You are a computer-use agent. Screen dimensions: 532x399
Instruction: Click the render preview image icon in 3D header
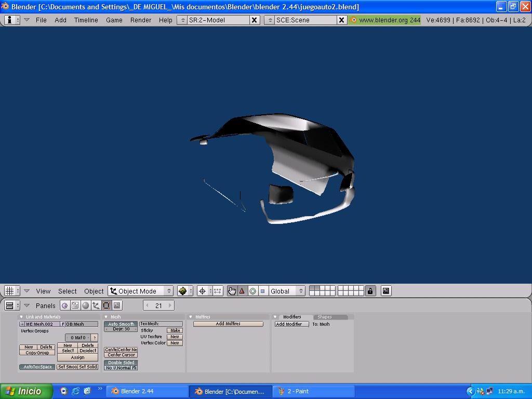tap(386, 291)
